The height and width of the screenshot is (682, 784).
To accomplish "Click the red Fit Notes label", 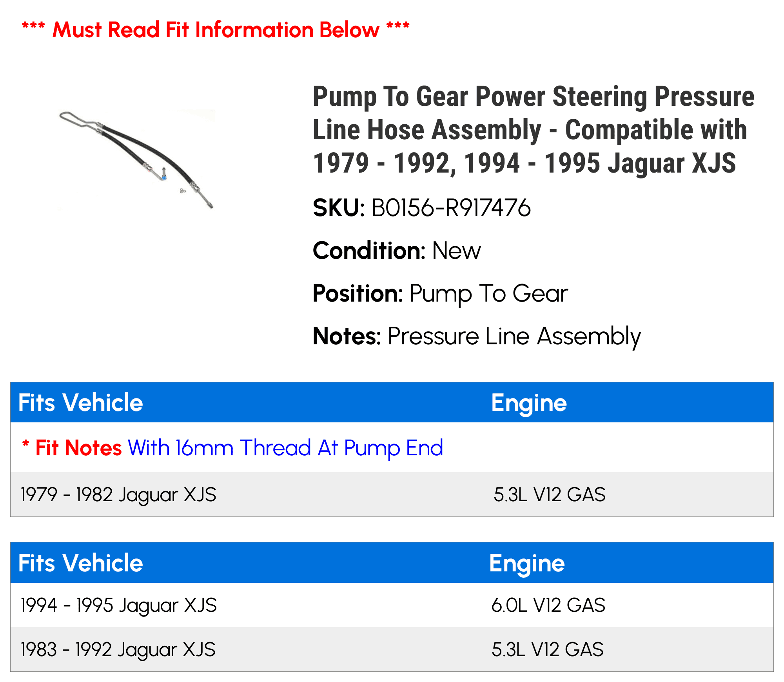I will (x=72, y=447).
